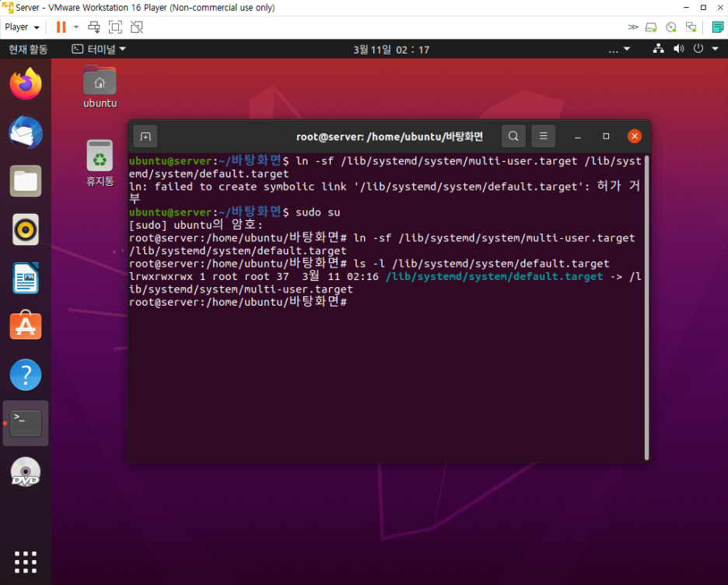Open the Files manager dock icon

click(x=26, y=181)
